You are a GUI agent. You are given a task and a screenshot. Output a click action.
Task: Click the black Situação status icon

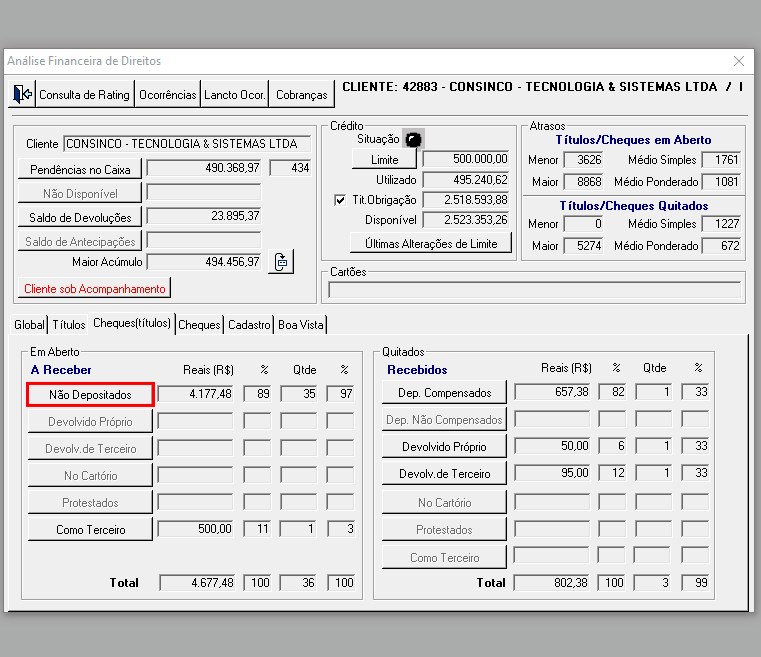pos(413,139)
